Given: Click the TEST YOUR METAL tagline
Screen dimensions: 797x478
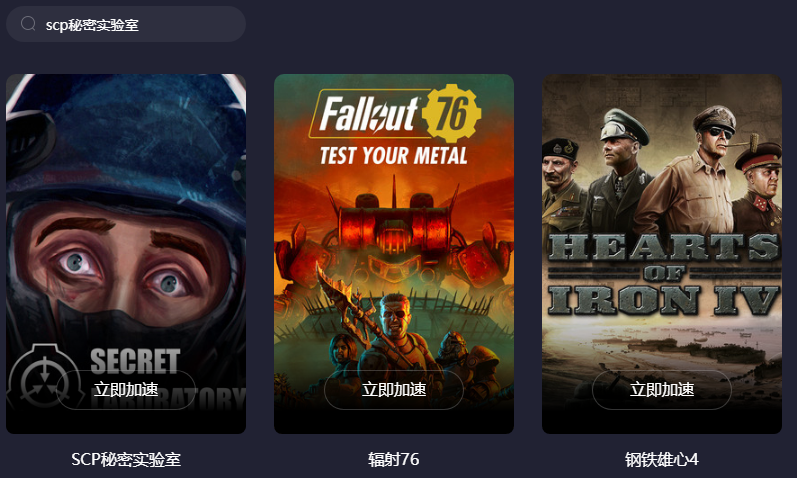Looking at the screenshot, I should (393, 156).
